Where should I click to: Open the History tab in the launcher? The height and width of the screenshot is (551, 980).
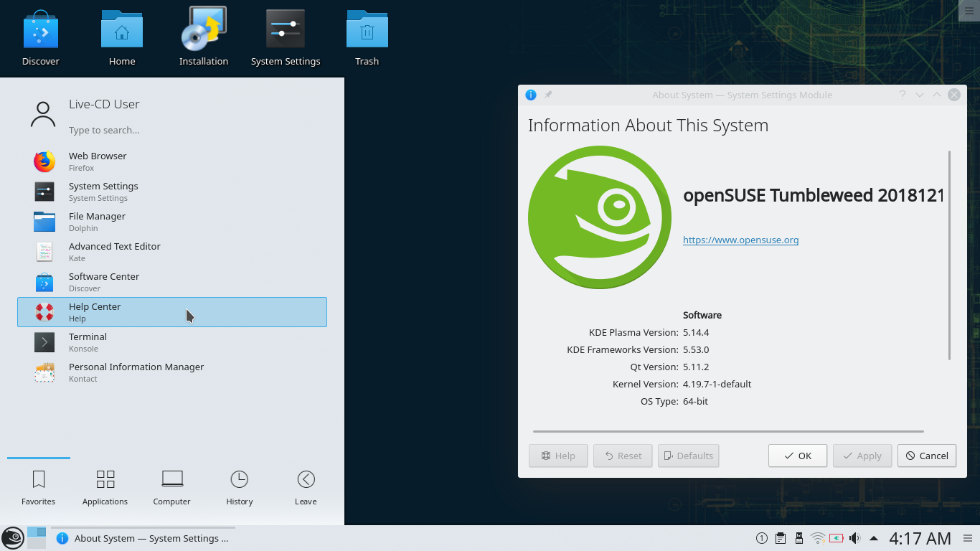(x=239, y=486)
